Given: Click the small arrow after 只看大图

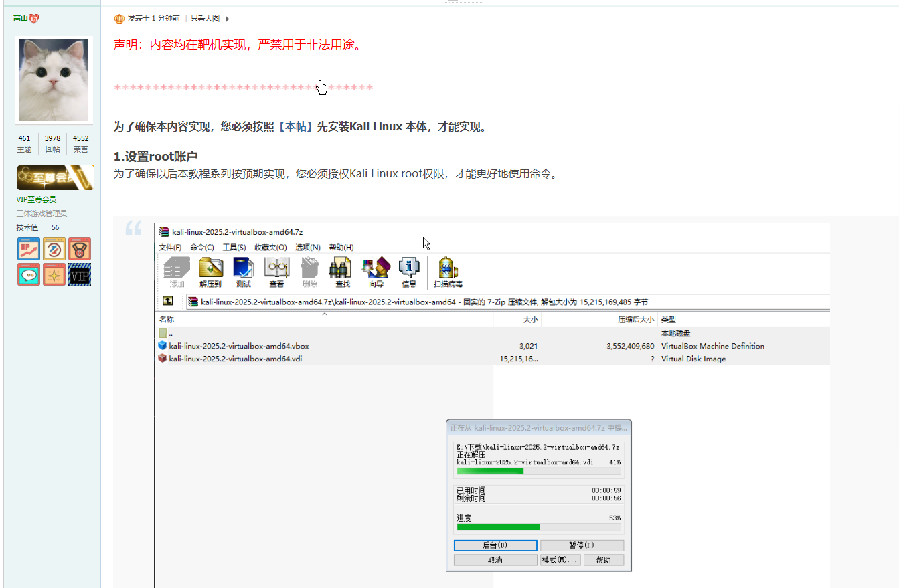Looking at the screenshot, I should pyautogui.click(x=228, y=19).
